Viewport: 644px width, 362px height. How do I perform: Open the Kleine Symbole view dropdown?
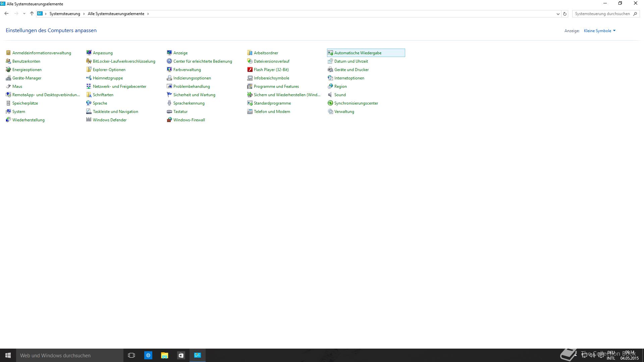coord(600,31)
